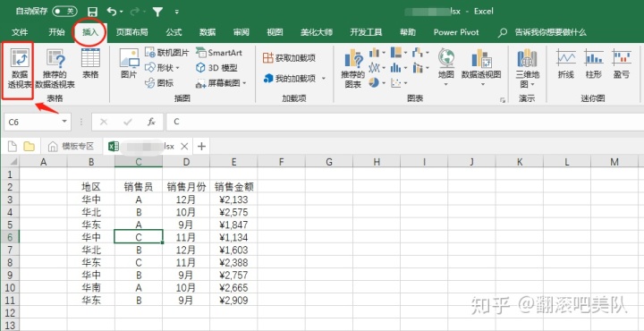Switch to Page Layout (页面布局) tab
This screenshot has height=331, width=644.
(131, 32)
